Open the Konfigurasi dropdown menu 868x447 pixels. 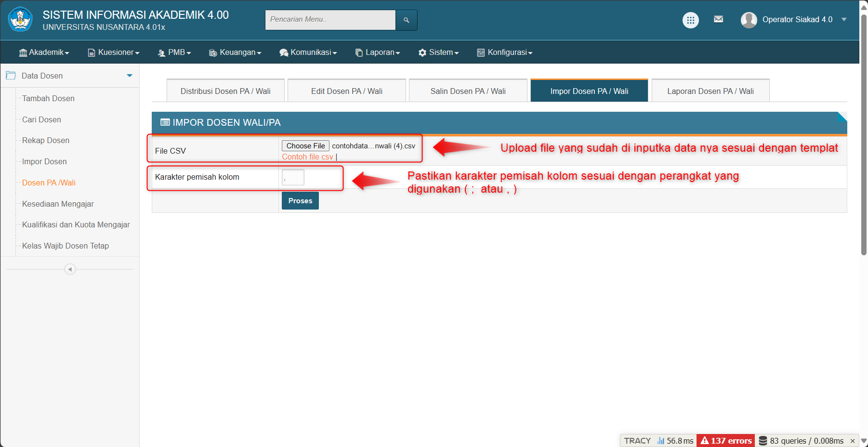504,53
